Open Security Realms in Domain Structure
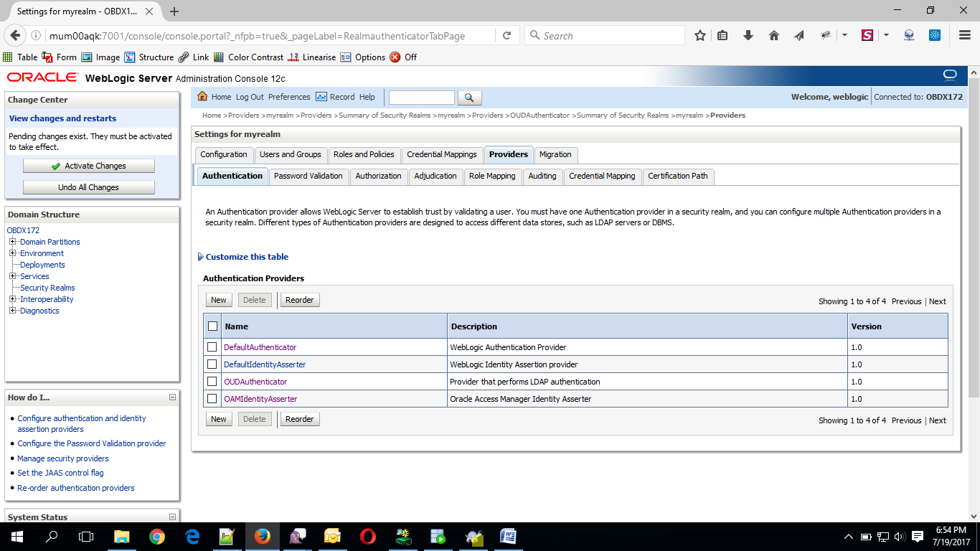980x551 pixels. 47,288
